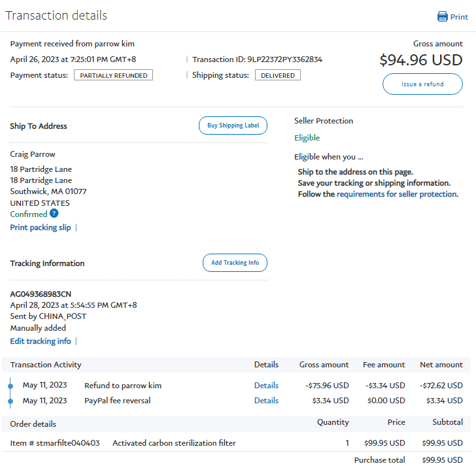
Task: Select Edit tracking info link
Action: pos(41,341)
